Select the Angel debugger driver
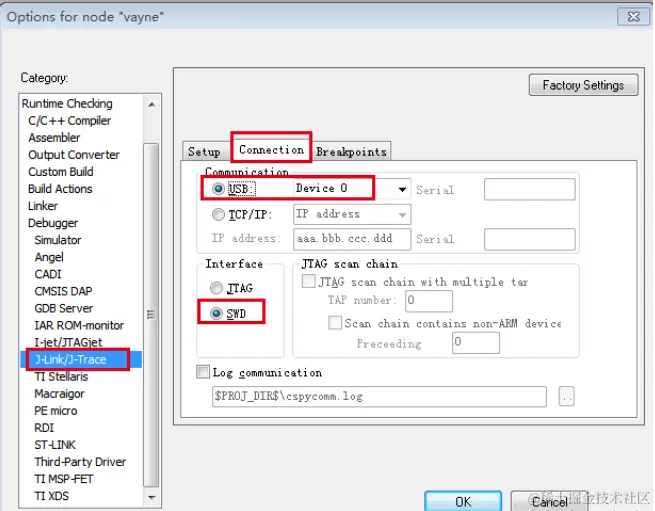 49,257
